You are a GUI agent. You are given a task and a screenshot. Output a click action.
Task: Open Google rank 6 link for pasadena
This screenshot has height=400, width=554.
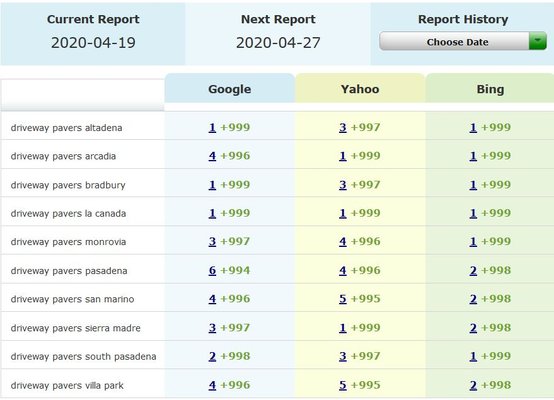[212, 270]
